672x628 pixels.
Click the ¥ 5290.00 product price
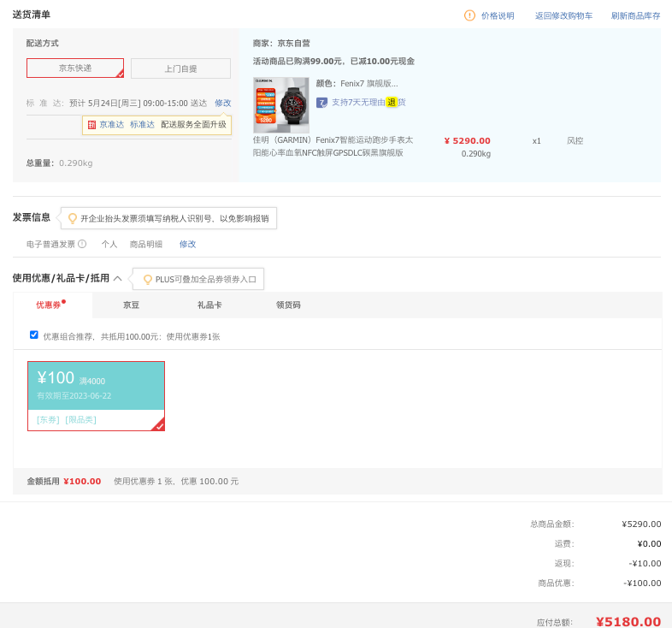468,140
